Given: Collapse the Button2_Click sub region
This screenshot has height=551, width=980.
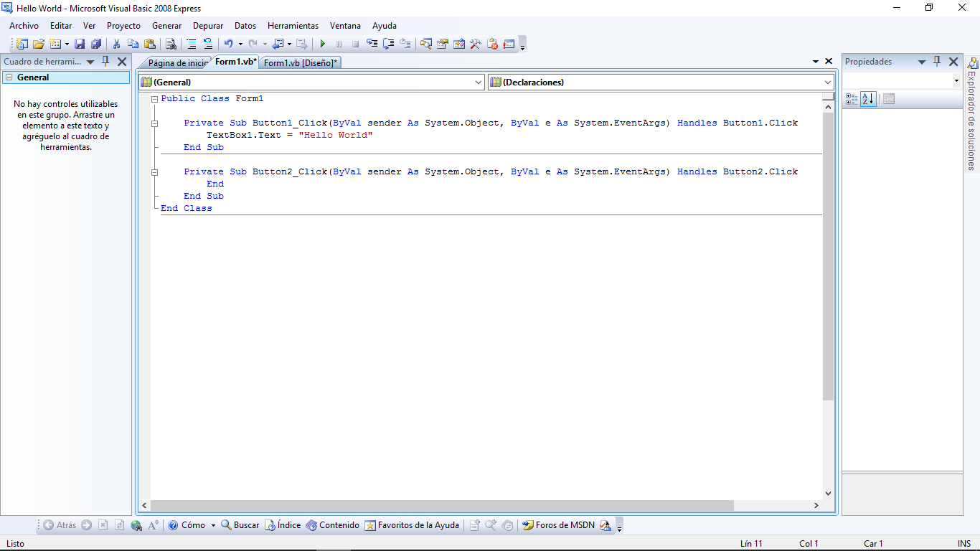Looking at the screenshot, I should (154, 172).
